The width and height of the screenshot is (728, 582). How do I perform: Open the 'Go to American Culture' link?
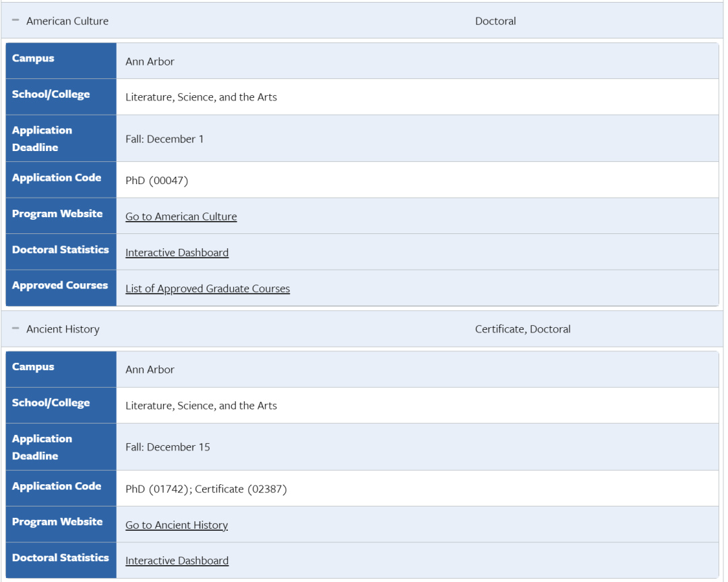point(181,216)
